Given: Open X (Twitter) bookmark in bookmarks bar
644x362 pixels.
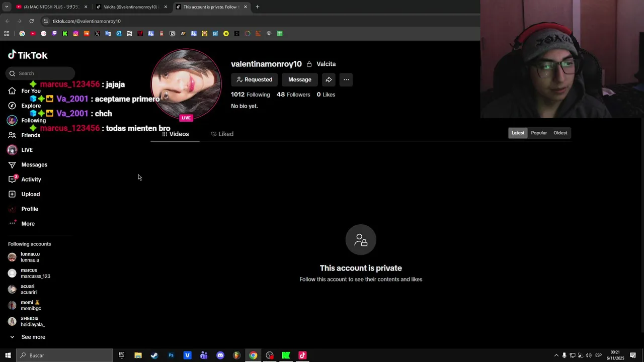Looking at the screenshot, I should 97,34.
